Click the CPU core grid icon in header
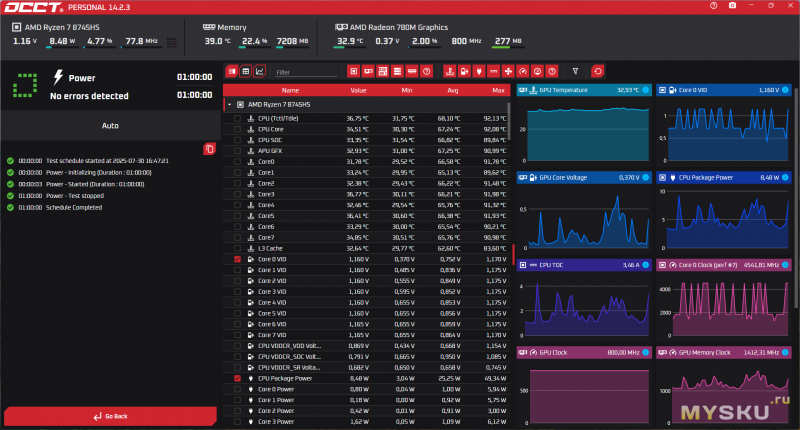 171,42
